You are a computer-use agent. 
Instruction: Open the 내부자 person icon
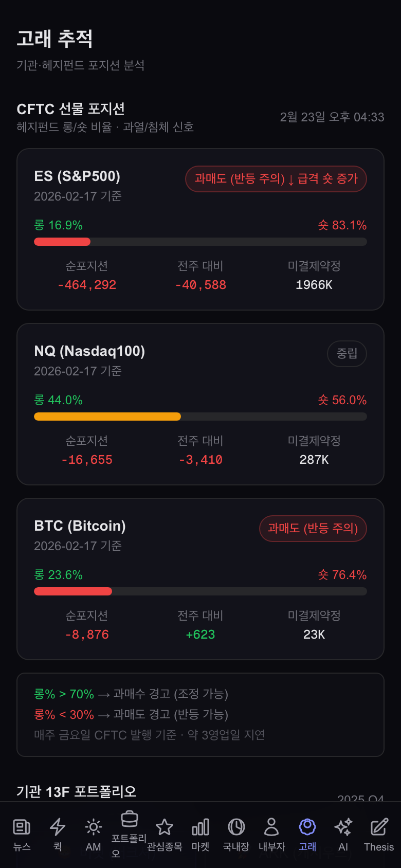(271, 827)
